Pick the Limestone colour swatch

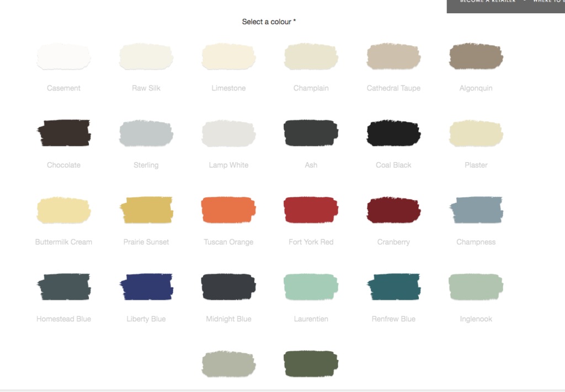click(229, 57)
